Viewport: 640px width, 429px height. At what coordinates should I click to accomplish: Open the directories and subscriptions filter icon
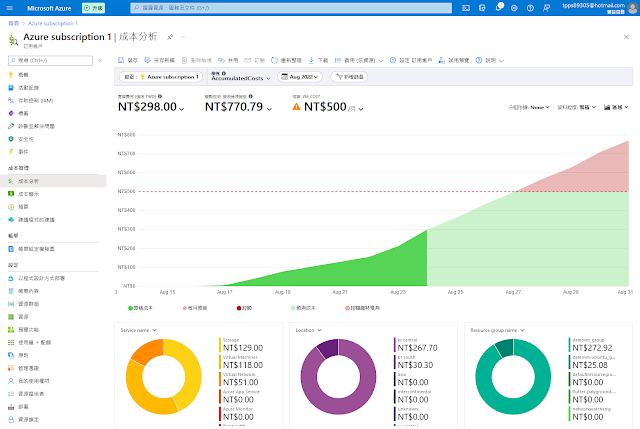tap(482, 8)
